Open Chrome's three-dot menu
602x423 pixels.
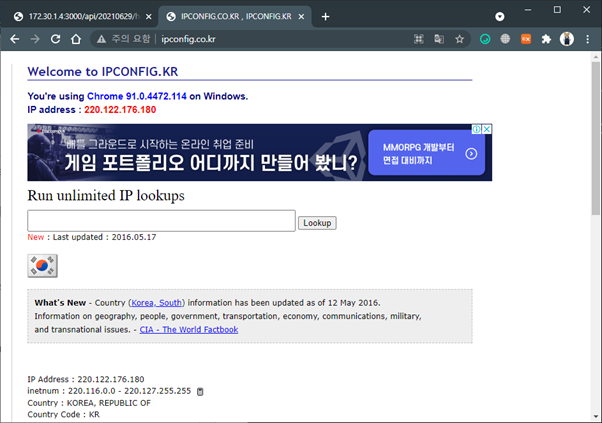pos(587,39)
